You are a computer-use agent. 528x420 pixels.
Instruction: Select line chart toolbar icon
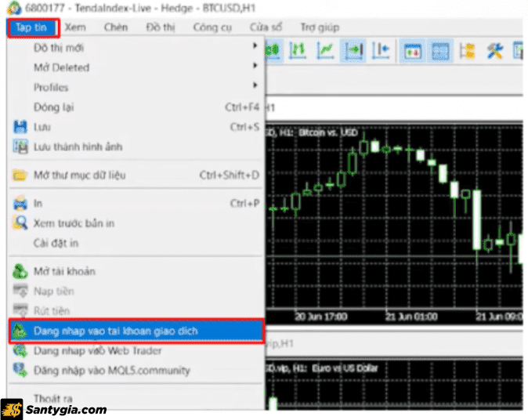coord(325,50)
